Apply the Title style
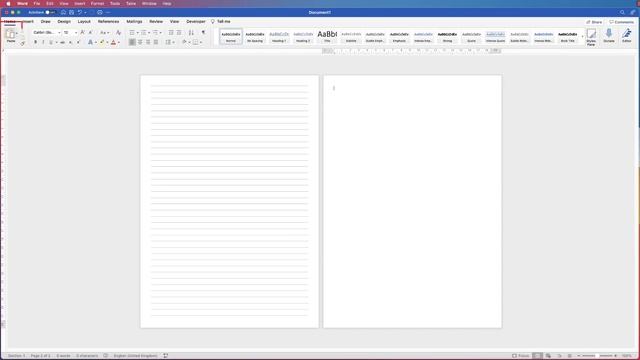 tap(327, 37)
